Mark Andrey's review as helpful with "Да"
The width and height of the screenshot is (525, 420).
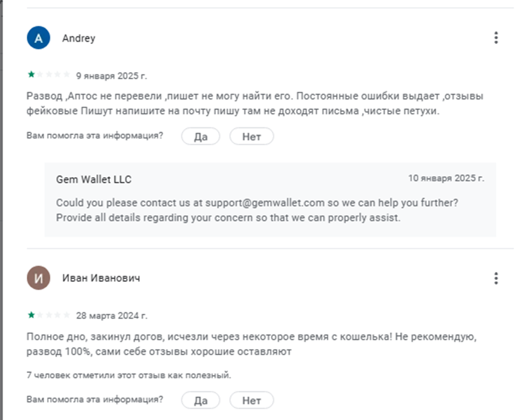pos(200,136)
